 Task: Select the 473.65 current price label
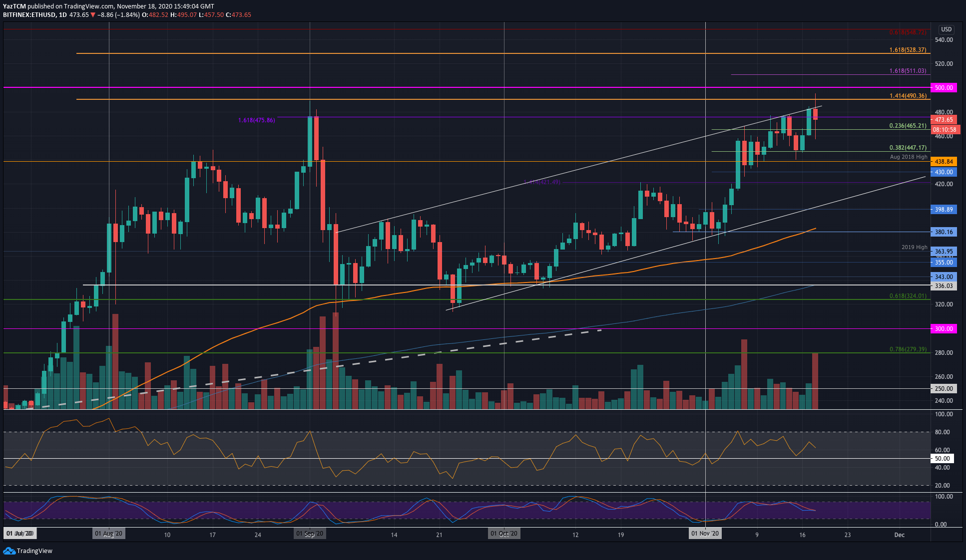click(x=944, y=120)
